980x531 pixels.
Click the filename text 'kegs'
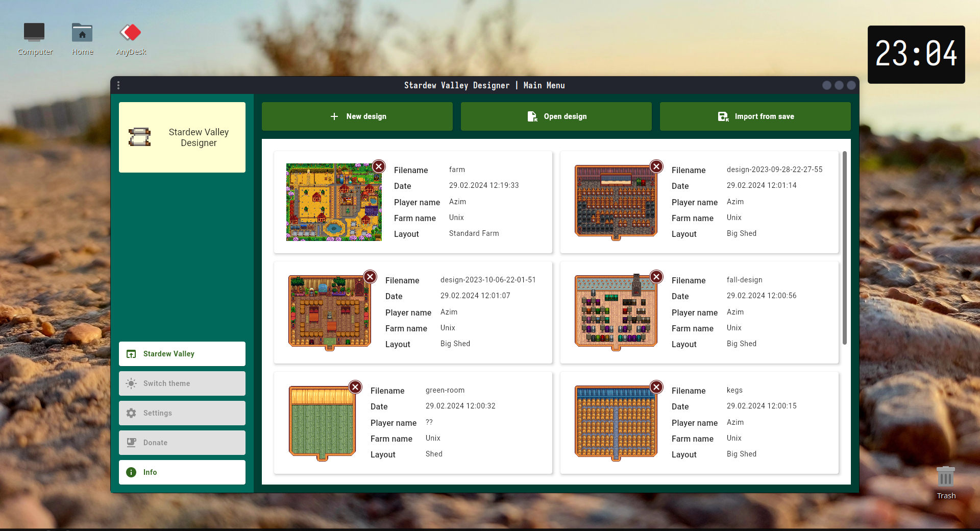pyautogui.click(x=734, y=390)
